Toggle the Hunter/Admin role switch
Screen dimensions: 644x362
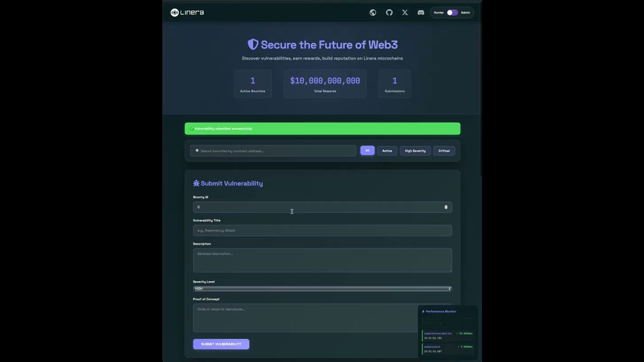[x=452, y=13]
